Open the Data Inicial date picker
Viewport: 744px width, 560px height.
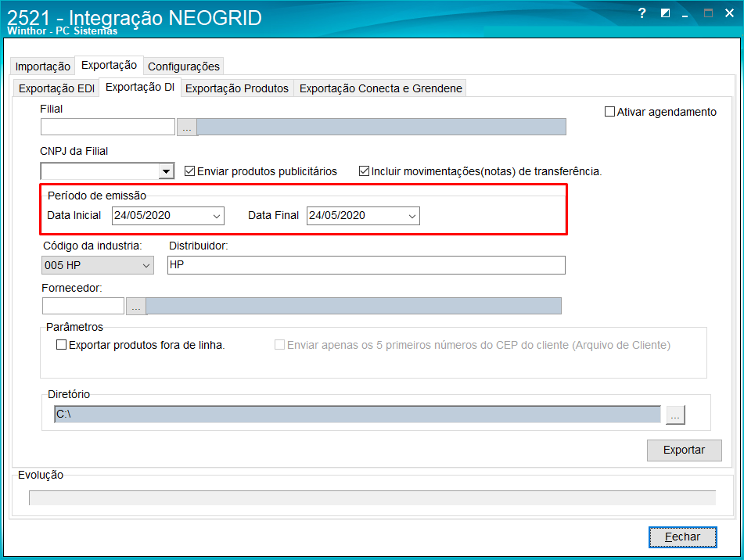click(217, 216)
